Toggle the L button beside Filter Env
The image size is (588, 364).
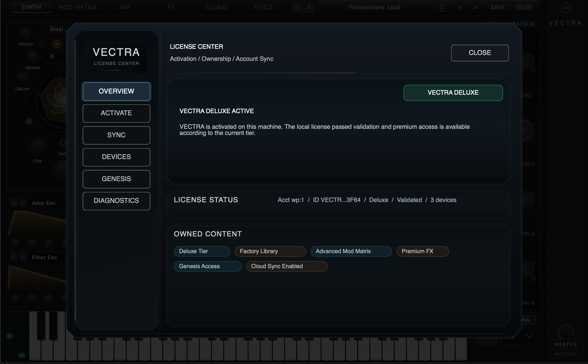point(23,258)
